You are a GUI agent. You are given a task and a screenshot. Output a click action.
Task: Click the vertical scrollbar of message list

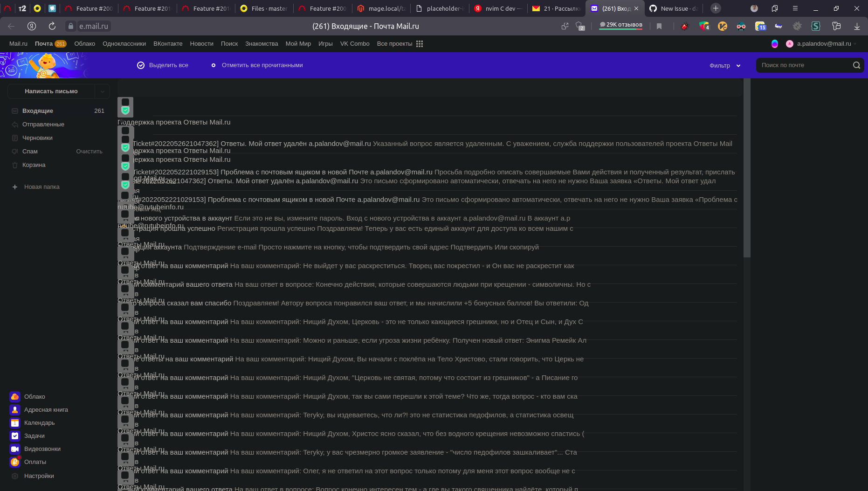[747, 168]
